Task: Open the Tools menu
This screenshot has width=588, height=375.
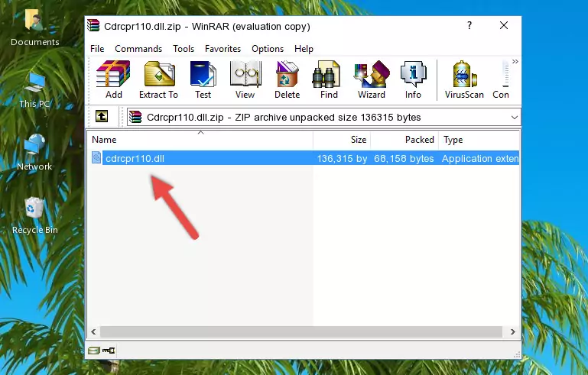Action: 184,49
